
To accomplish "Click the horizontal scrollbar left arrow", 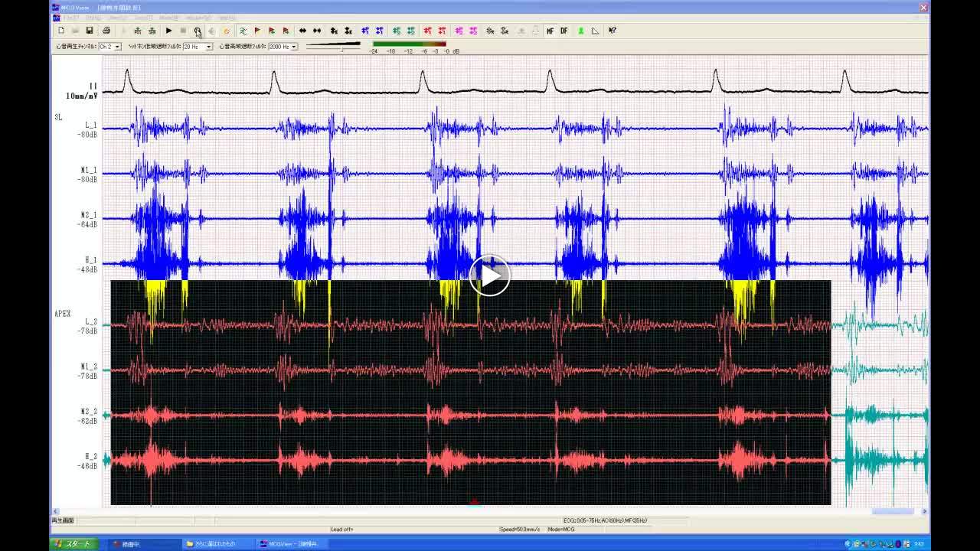I will click(54, 511).
